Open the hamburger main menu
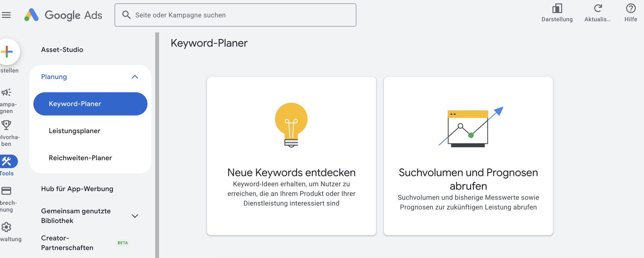Image resolution: width=644 pixels, height=258 pixels. coord(6,15)
